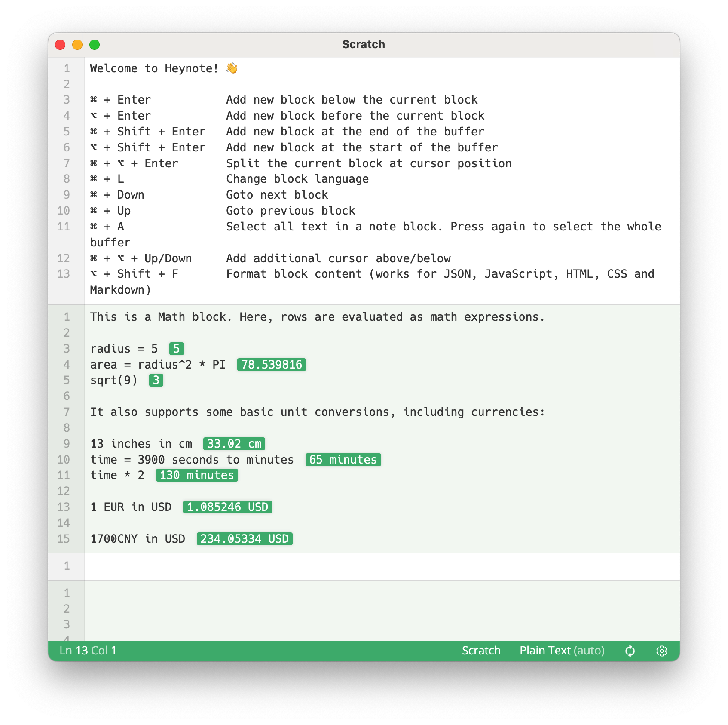Open settings gear in status bar
This screenshot has width=728, height=725.
point(661,651)
